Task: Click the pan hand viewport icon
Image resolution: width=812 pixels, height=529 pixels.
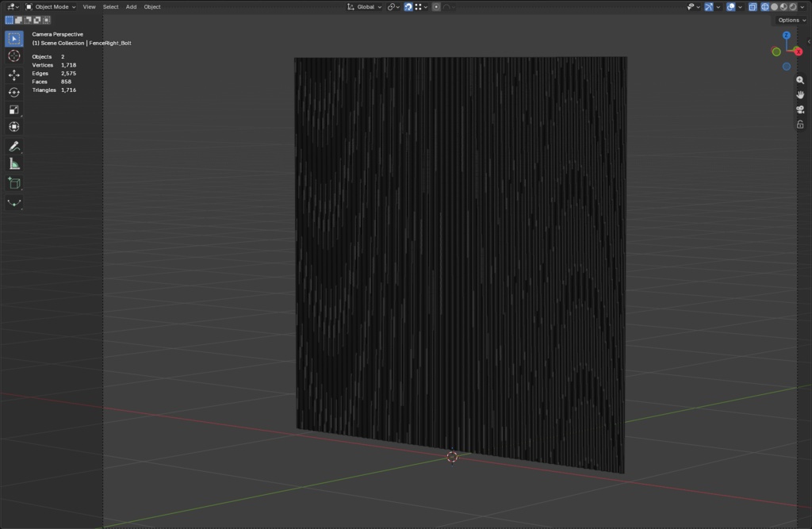Action: [800, 95]
